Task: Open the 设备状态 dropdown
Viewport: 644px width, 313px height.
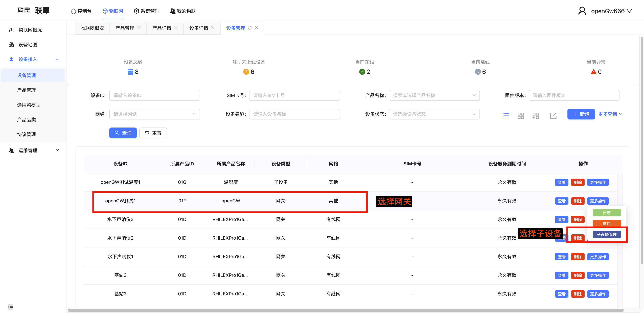Action: pyautogui.click(x=434, y=114)
